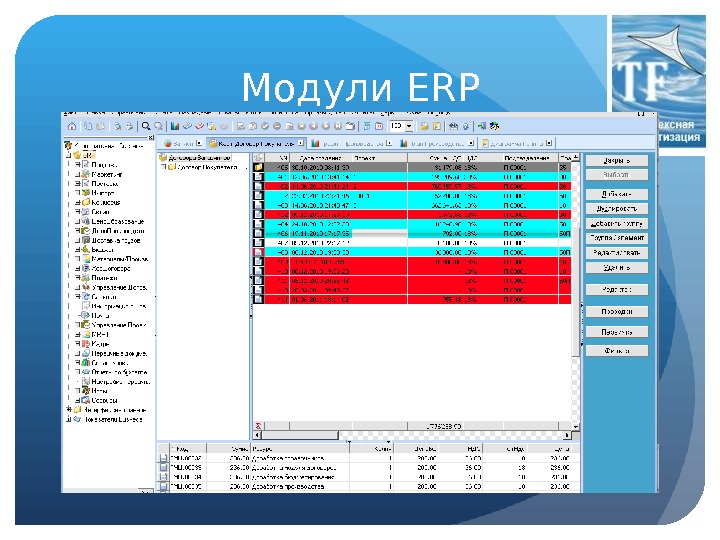Screen dimensions: 720x540
Task: Click the yellow folder icon after zoom box
Action: pyautogui.click(x=425, y=126)
